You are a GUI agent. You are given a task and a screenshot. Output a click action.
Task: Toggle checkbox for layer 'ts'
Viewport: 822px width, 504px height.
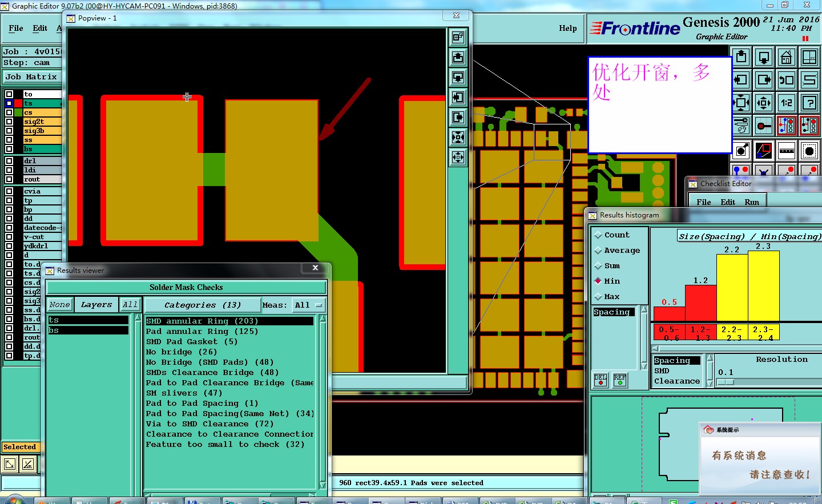[x=9, y=103]
